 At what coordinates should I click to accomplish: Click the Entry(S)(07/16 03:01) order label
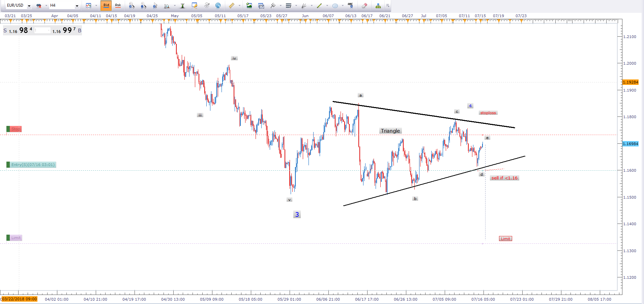click(33, 165)
